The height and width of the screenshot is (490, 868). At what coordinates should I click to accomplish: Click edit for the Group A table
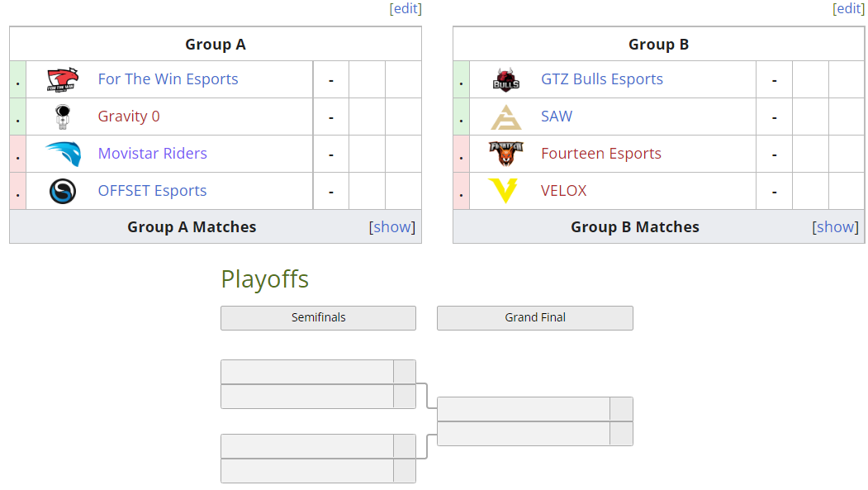click(x=405, y=8)
